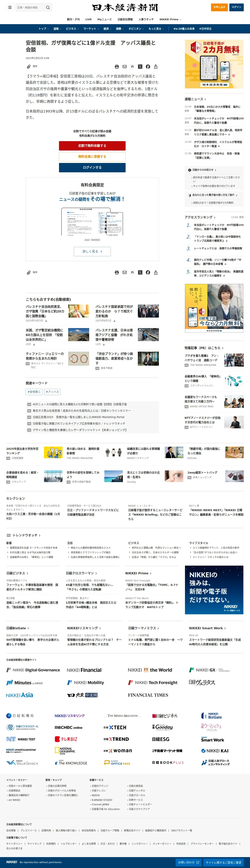Viewport: 250px width, 868px height.
Task: Share to note using the icon under the article date
Action: pyautogui.click(x=132, y=67)
